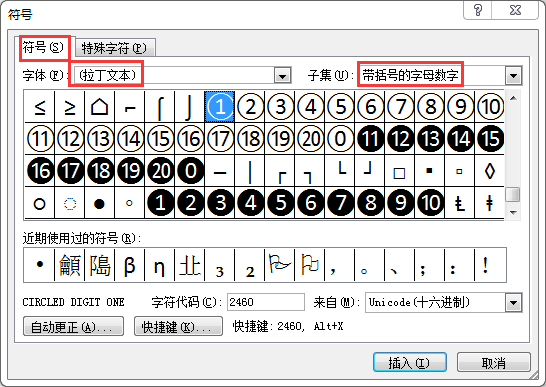Viewport: 546px width, 387px height.
Task: Pick recently used subscript 2
Action: [250, 265]
